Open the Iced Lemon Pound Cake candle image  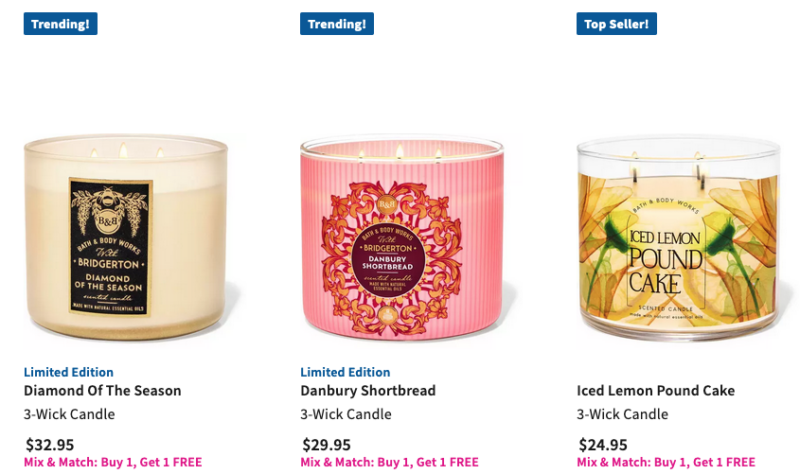pos(679,238)
